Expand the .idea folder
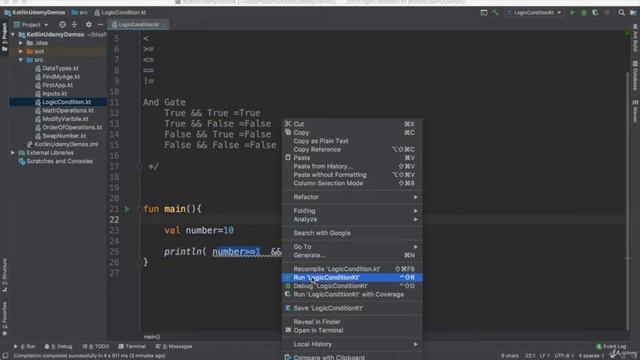640x360 pixels. tap(21, 43)
